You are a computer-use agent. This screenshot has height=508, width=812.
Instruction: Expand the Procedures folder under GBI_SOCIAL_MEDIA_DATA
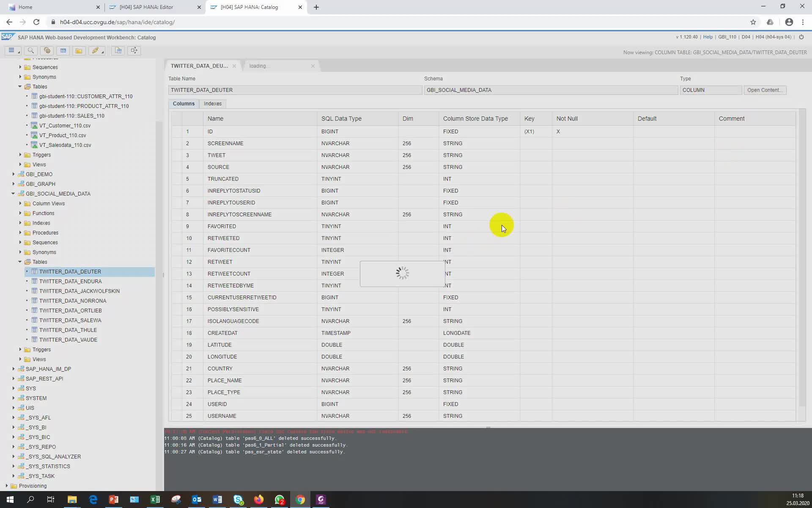(20, 232)
